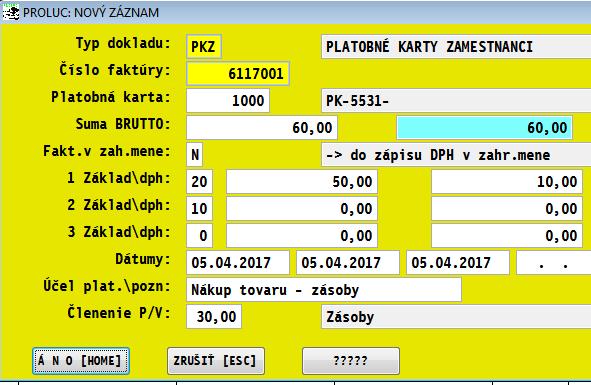Click the 'Účel plat.\pozn:' label
The width and height of the screenshot is (591, 385).
pyautogui.click(x=107, y=286)
